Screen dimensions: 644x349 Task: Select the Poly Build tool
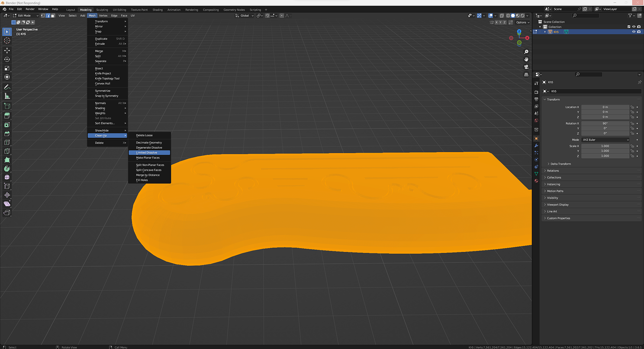click(x=7, y=160)
